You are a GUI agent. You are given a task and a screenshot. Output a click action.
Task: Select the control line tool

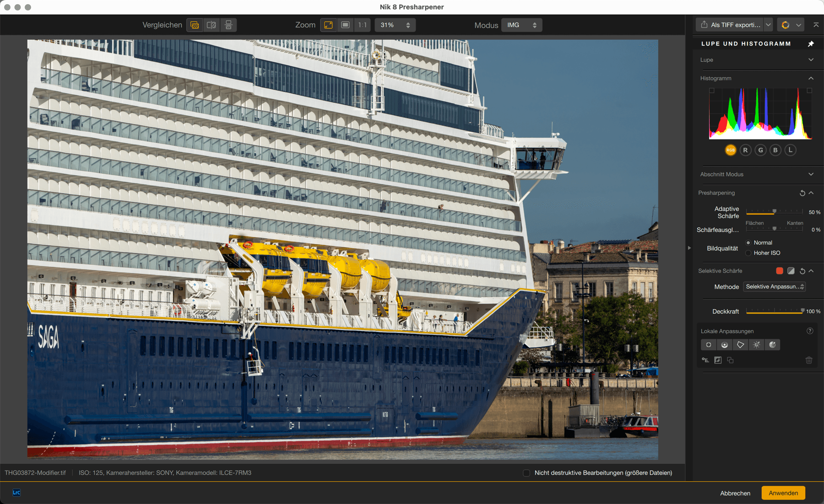tap(725, 345)
